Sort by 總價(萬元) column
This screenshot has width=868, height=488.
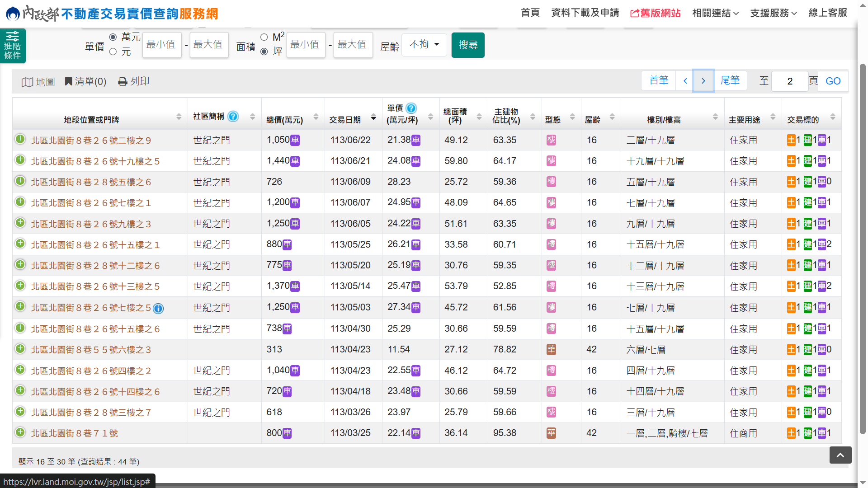(316, 117)
